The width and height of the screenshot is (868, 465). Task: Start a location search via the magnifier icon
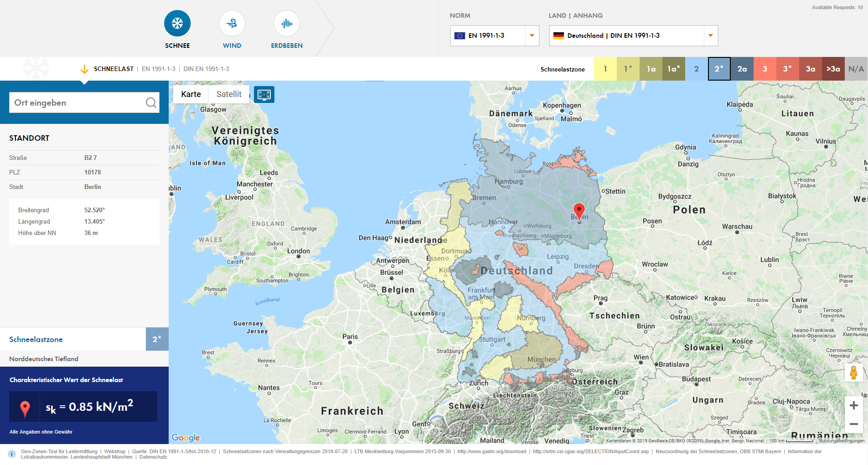coord(151,102)
